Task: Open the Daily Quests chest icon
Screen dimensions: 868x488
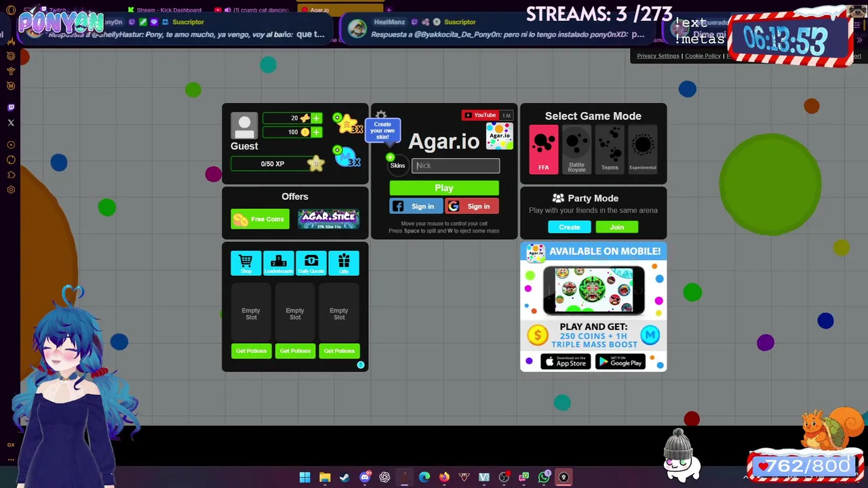Action: coord(311,263)
